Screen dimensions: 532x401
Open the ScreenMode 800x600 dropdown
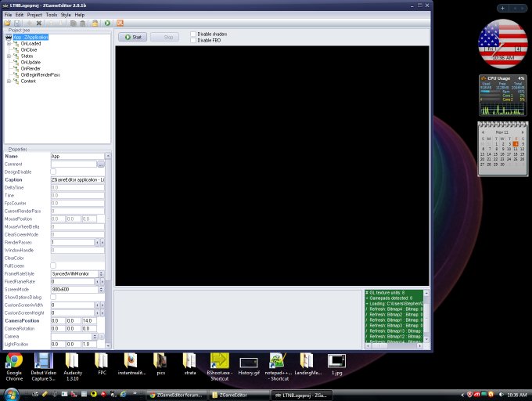click(101, 289)
